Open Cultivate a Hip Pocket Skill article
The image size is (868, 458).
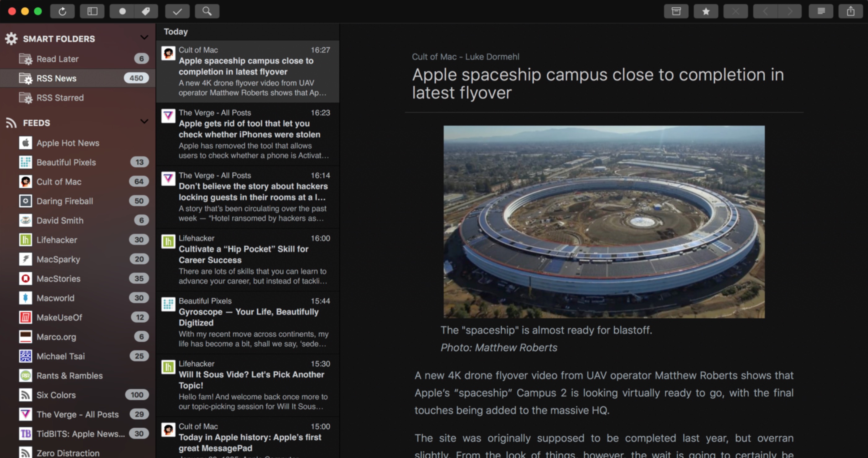[248, 260]
